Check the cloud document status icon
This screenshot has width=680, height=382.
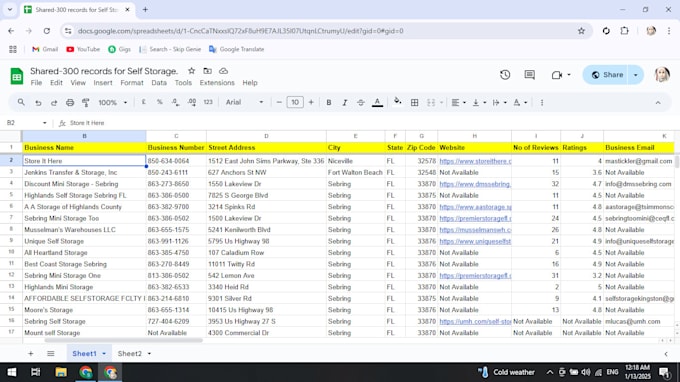click(223, 71)
